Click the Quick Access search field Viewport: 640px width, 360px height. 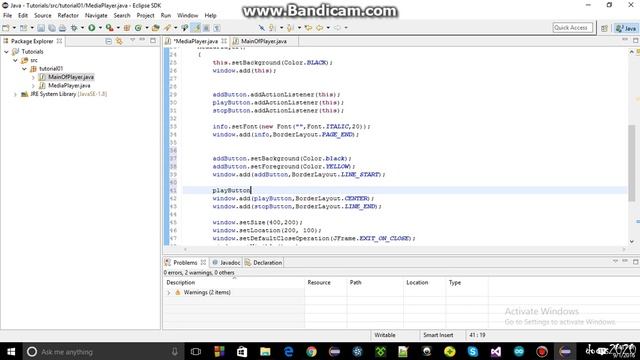[x=572, y=28]
